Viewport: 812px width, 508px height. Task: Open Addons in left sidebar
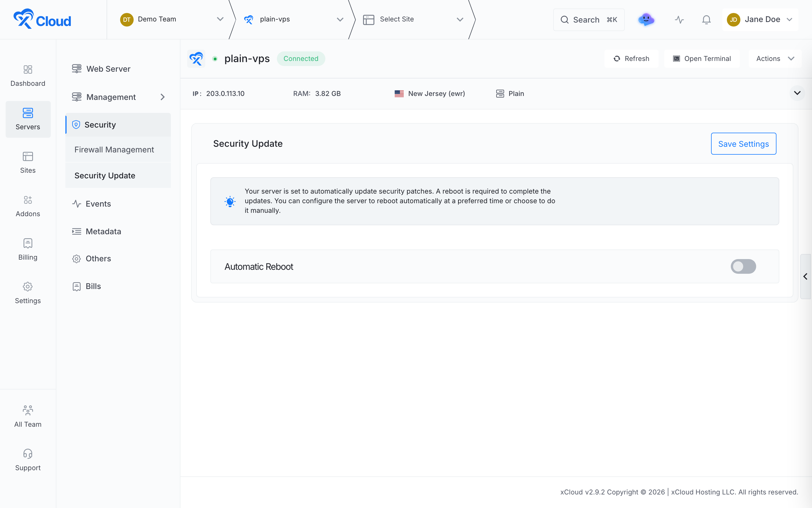[28, 206]
